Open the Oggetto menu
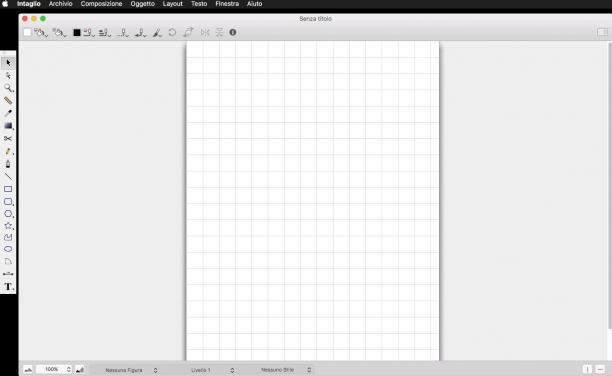The image size is (612, 376). pyautogui.click(x=142, y=4)
